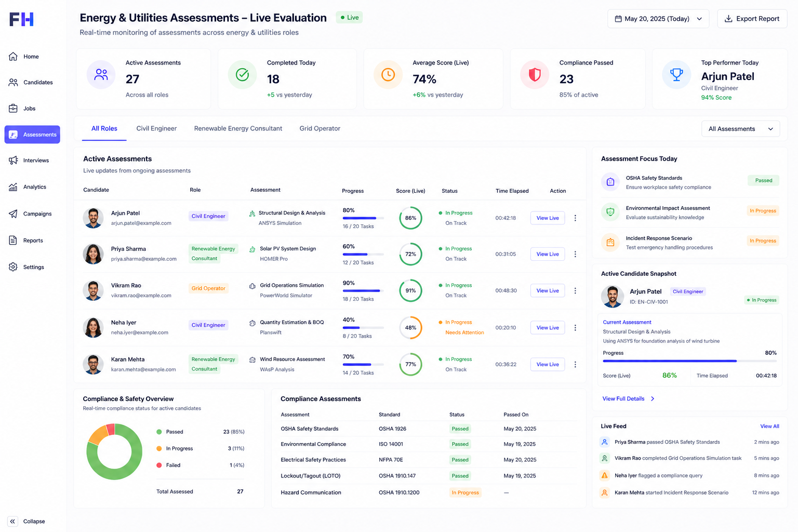Open the May 20, 2025 date dropdown
The image size is (798, 532).
coord(658,19)
